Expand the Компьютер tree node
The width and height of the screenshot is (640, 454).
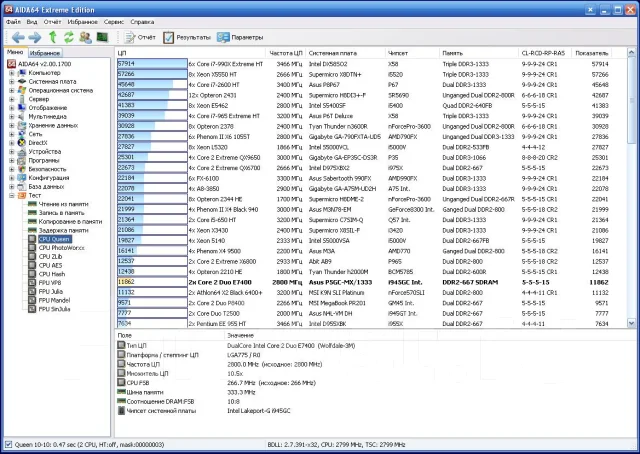coord(12,73)
